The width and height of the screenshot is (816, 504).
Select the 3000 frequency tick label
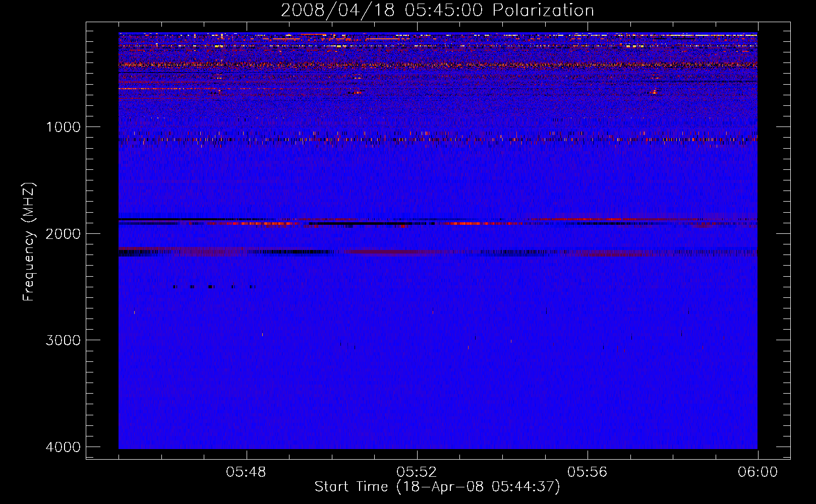[x=63, y=340]
